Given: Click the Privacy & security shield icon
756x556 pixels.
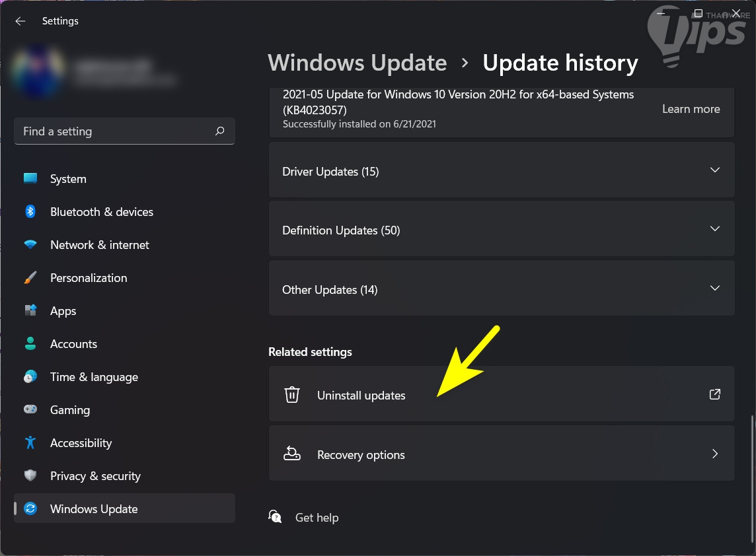Looking at the screenshot, I should pos(30,476).
